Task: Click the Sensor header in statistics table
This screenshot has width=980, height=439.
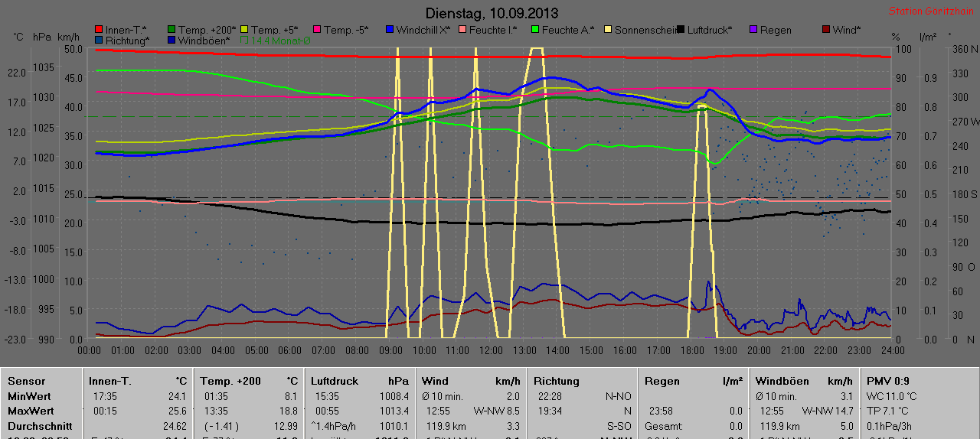Action: [x=27, y=381]
